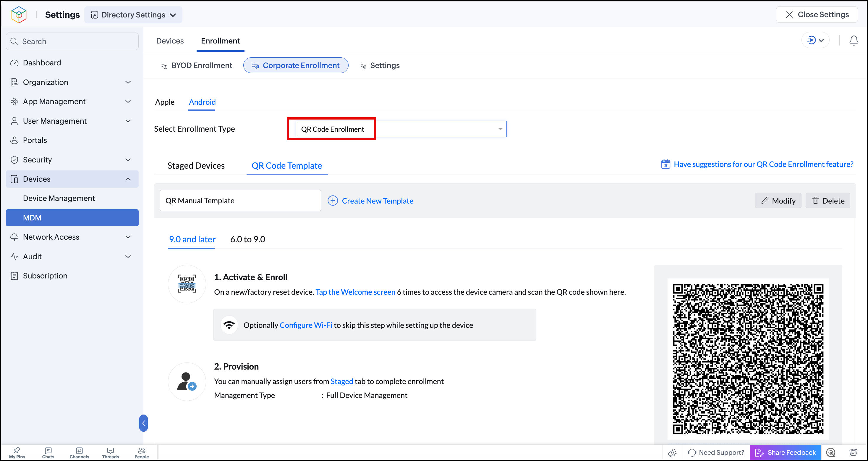The width and height of the screenshot is (868, 461).
Task: Open Channels in the bottom bar
Action: tap(79, 453)
